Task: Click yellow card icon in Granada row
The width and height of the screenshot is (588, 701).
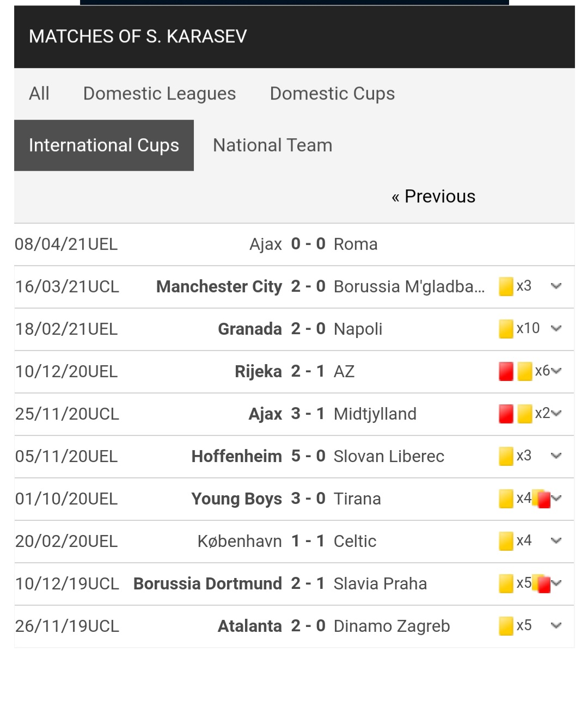Action: coord(506,329)
